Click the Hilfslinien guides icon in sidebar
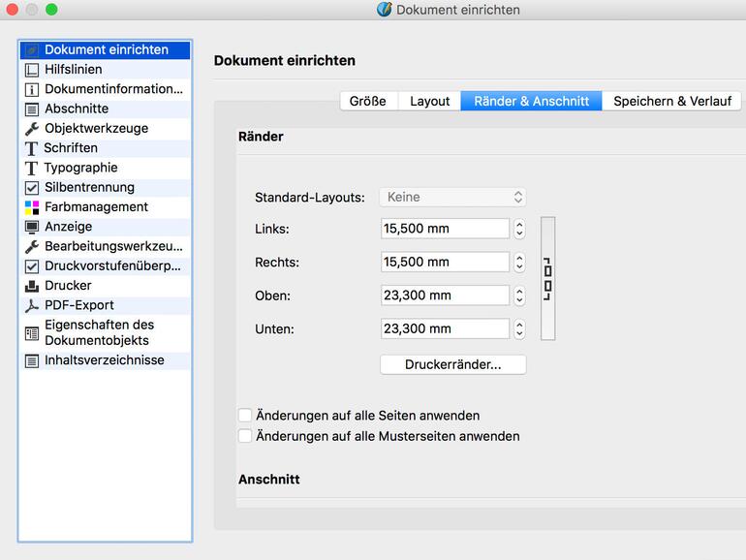Screen dimensions: 746x560 [x=32, y=70]
